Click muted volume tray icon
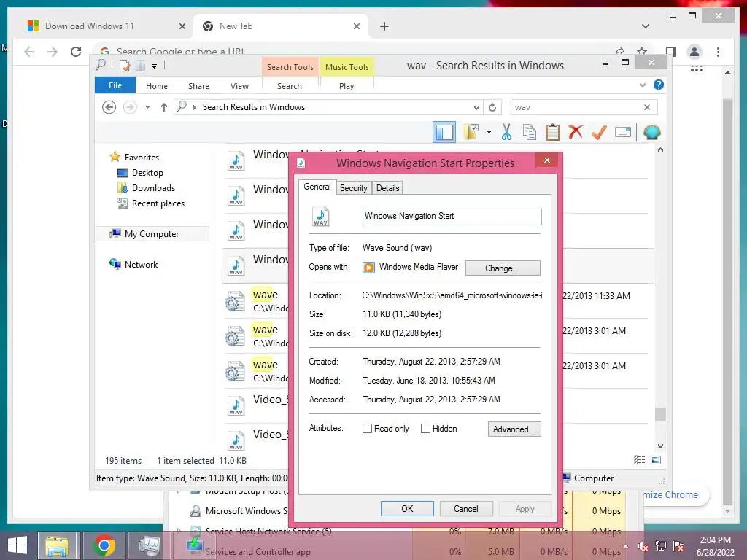Image resolution: width=747 pixels, height=560 pixels. coord(643,546)
